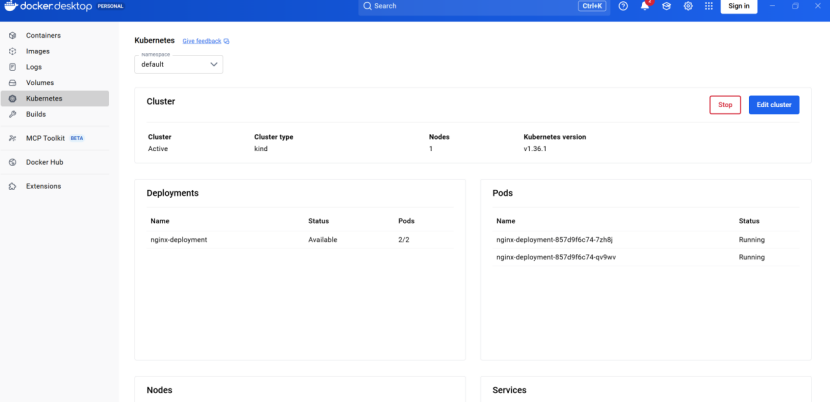The width and height of the screenshot is (830, 402).
Task: Click the namespace dropdown chevron arrow
Action: [214, 65]
